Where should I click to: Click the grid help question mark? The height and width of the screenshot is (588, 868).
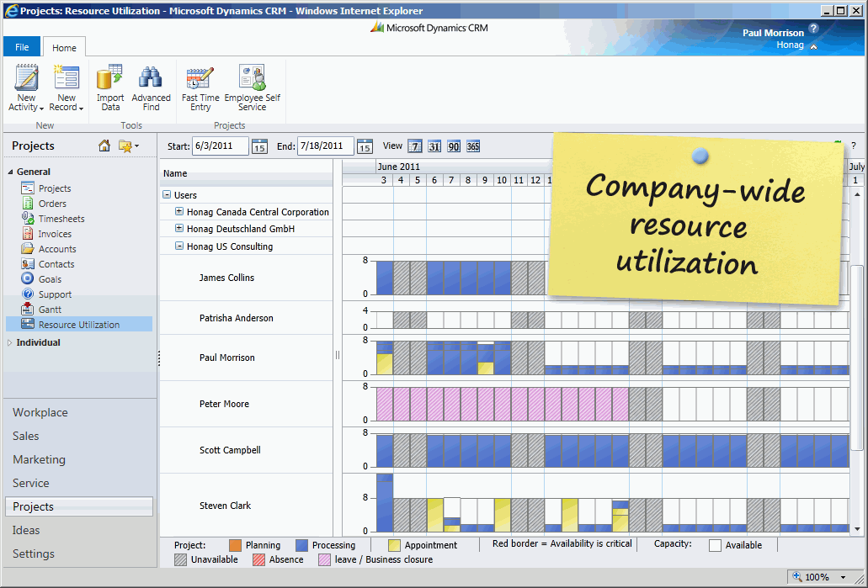tap(854, 146)
